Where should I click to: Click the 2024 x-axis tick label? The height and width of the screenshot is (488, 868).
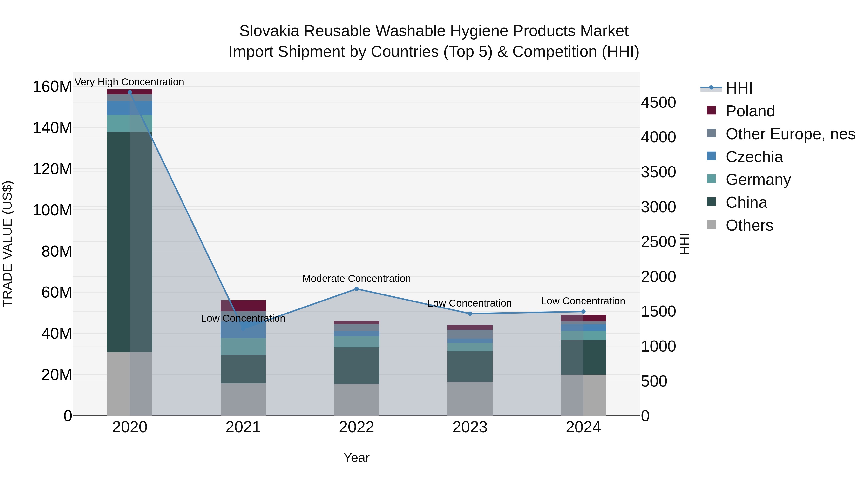583,427
